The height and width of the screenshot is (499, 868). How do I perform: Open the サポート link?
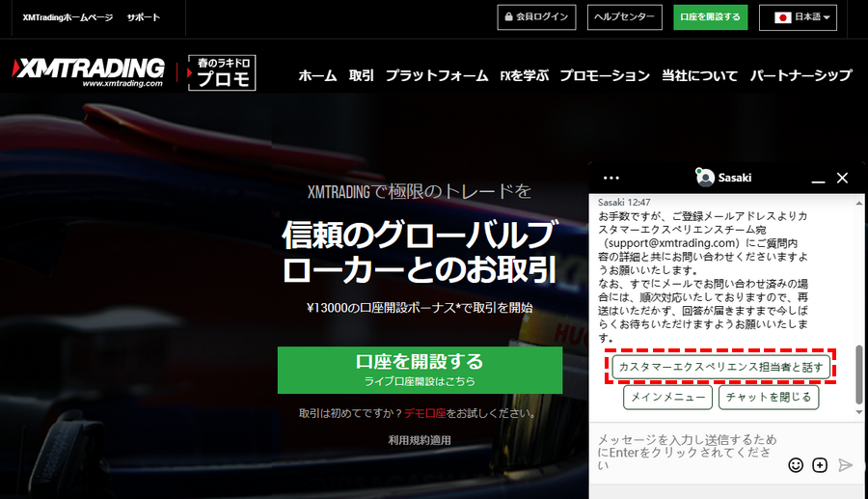click(144, 17)
